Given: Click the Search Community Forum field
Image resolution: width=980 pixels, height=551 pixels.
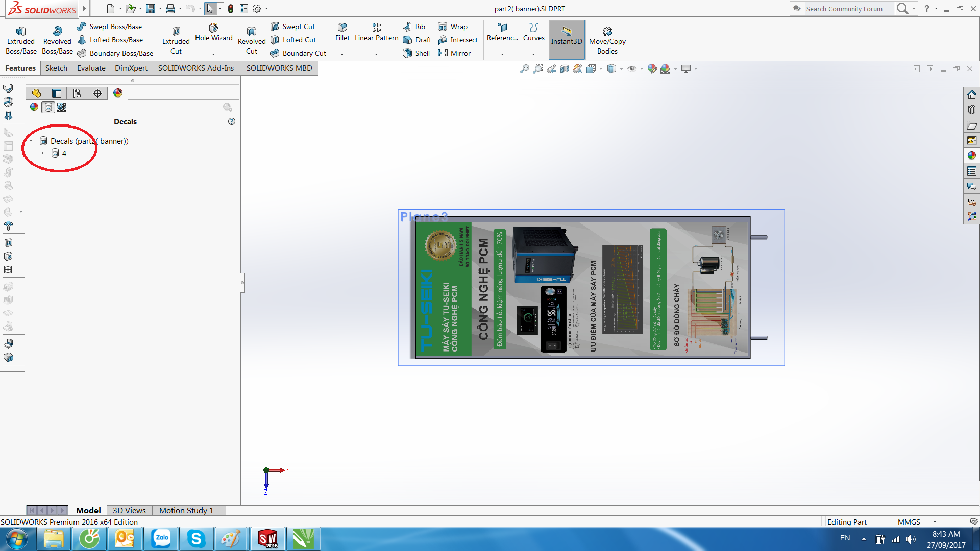Looking at the screenshot, I should (844, 9).
